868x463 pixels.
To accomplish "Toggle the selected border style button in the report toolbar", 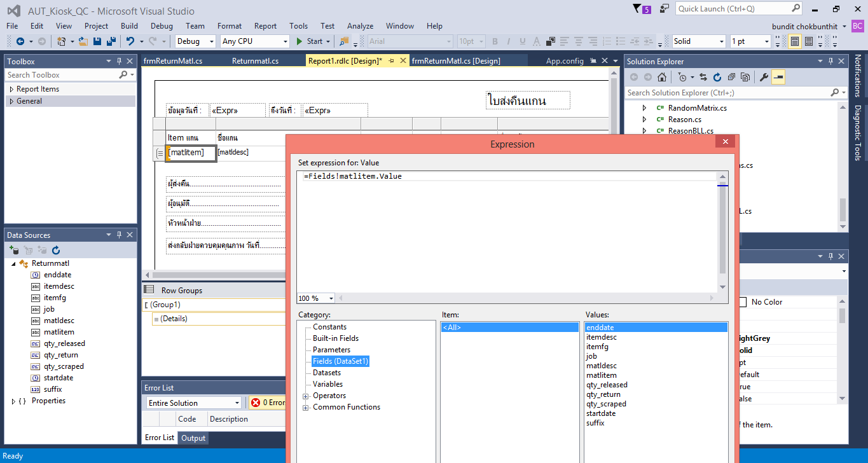I will coord(795,41).
